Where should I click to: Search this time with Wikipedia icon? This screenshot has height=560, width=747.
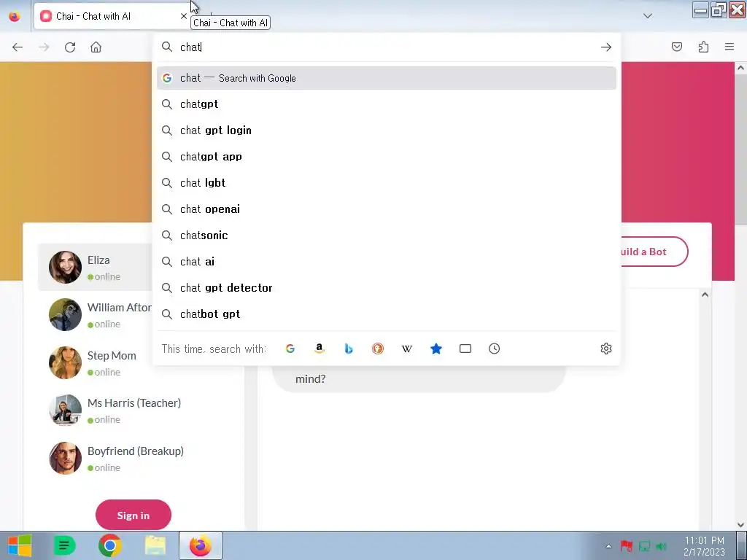tap(407, 349)
